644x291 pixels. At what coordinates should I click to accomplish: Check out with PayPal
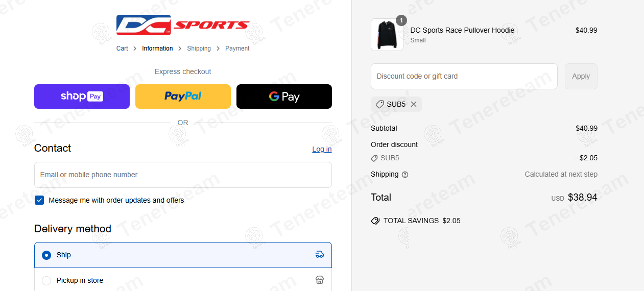(x=183, y=96)
